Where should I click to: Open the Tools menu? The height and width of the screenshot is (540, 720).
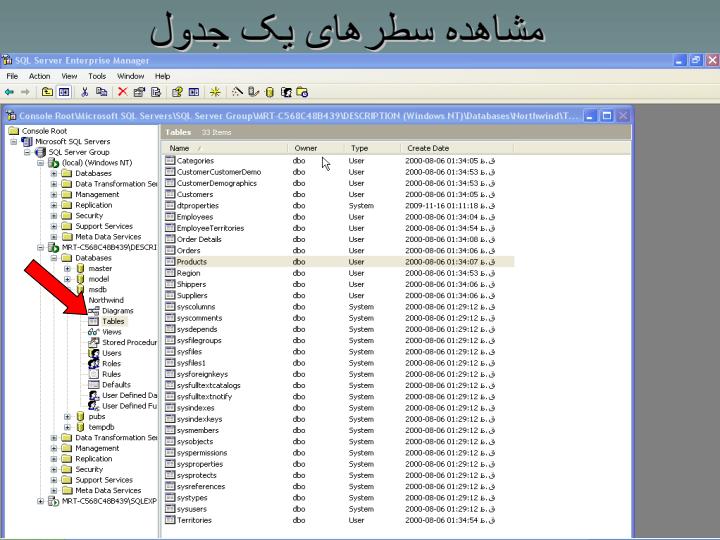(x=97, y=76)
